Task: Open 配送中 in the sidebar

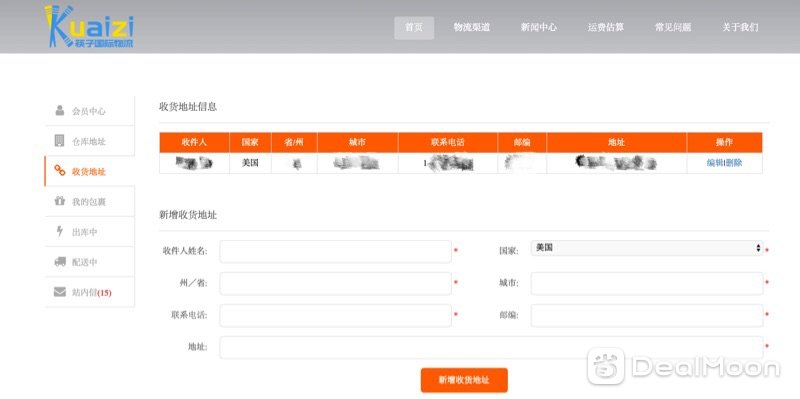Action: tap(89, 262)
